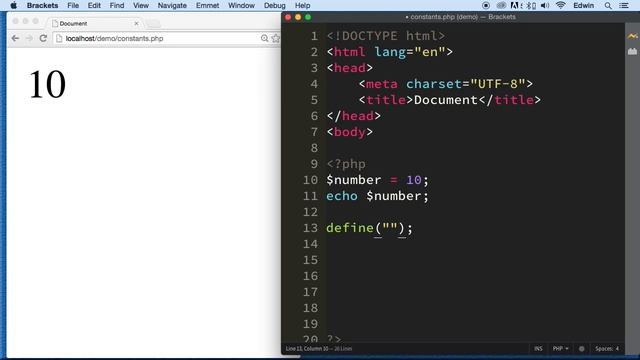
Task: Open the Brackets application menu
Action: (x=42, y=6)
